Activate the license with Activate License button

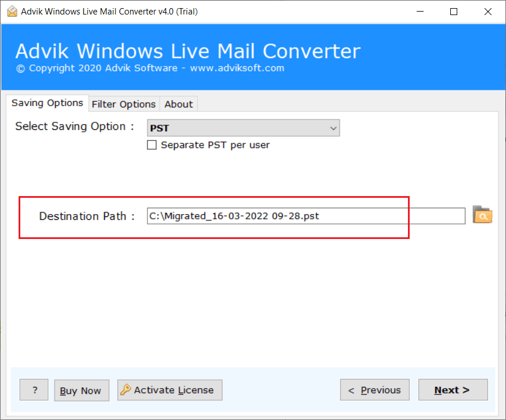(169, 390)
